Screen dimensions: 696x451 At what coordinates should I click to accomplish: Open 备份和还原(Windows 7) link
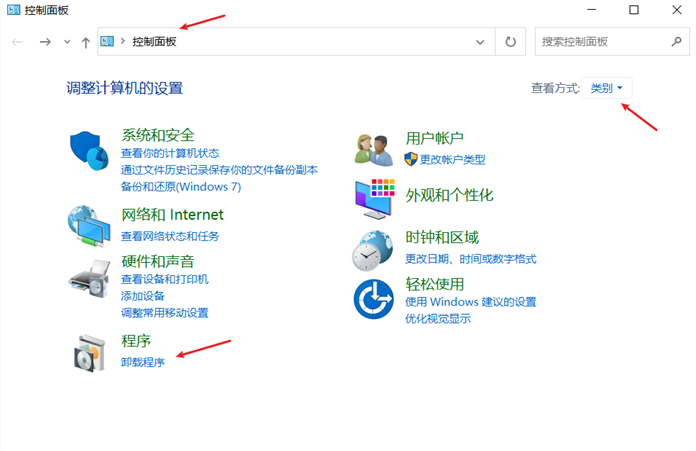pos(180,186)
